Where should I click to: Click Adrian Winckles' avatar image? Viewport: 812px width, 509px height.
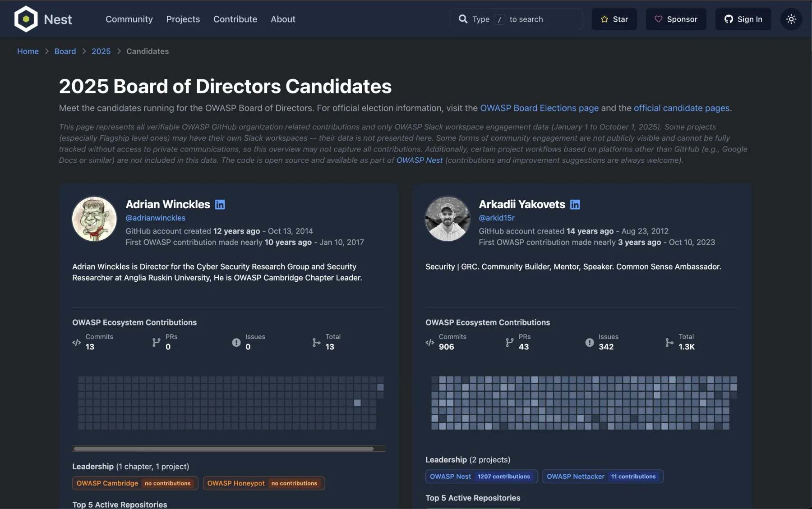coord(94,219)
